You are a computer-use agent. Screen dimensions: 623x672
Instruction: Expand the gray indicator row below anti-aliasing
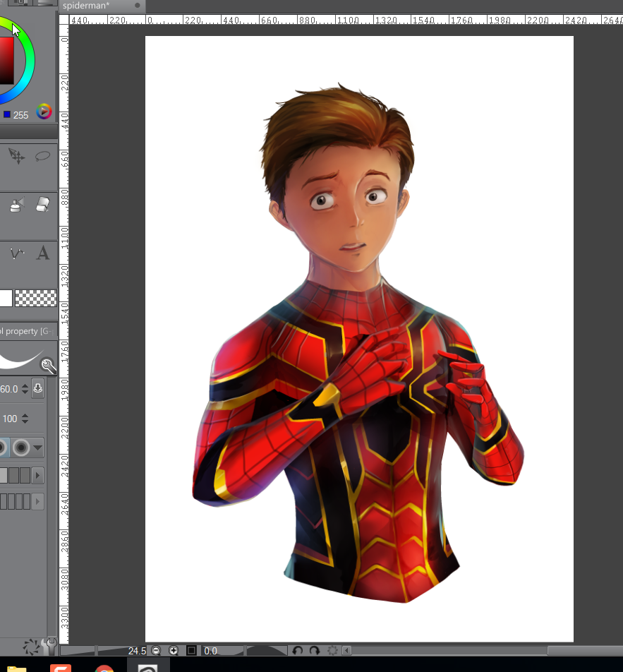click(37, 475)
